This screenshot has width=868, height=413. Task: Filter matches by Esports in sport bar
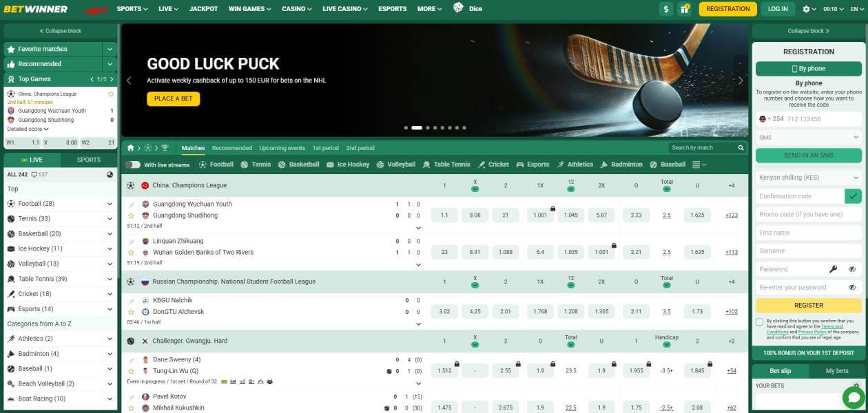tap(533, 165)
